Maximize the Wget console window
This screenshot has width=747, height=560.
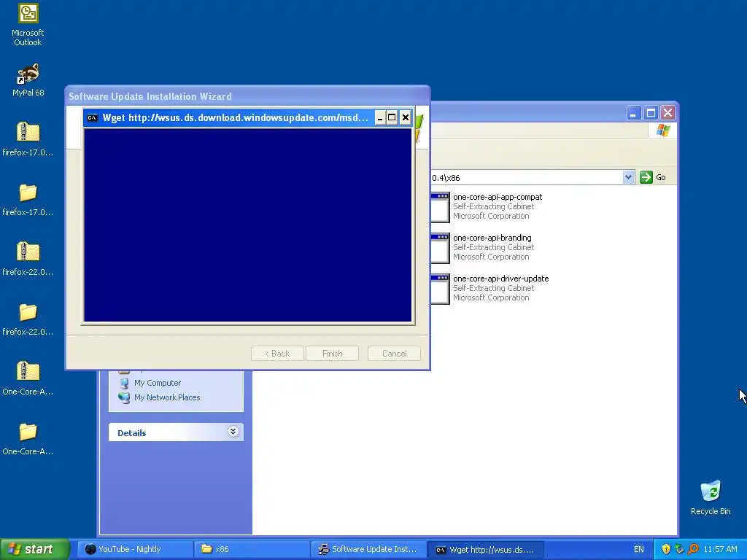point(392,117)
